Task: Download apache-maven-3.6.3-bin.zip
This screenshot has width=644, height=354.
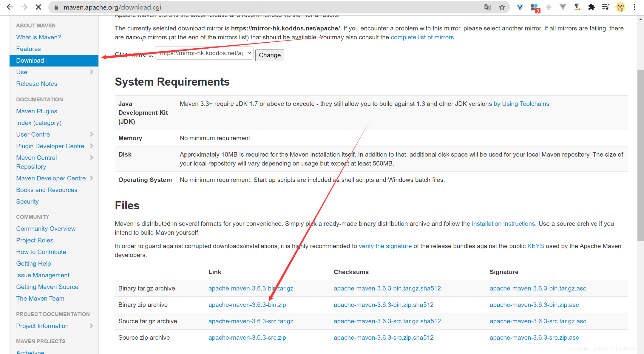Action: pos(247,305)
